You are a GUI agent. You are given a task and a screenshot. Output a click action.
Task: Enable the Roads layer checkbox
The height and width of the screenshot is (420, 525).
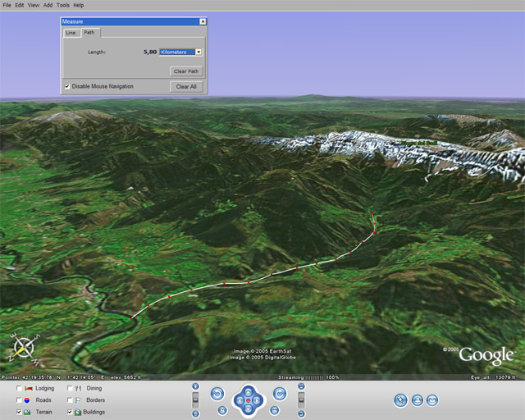coord(19,400)
